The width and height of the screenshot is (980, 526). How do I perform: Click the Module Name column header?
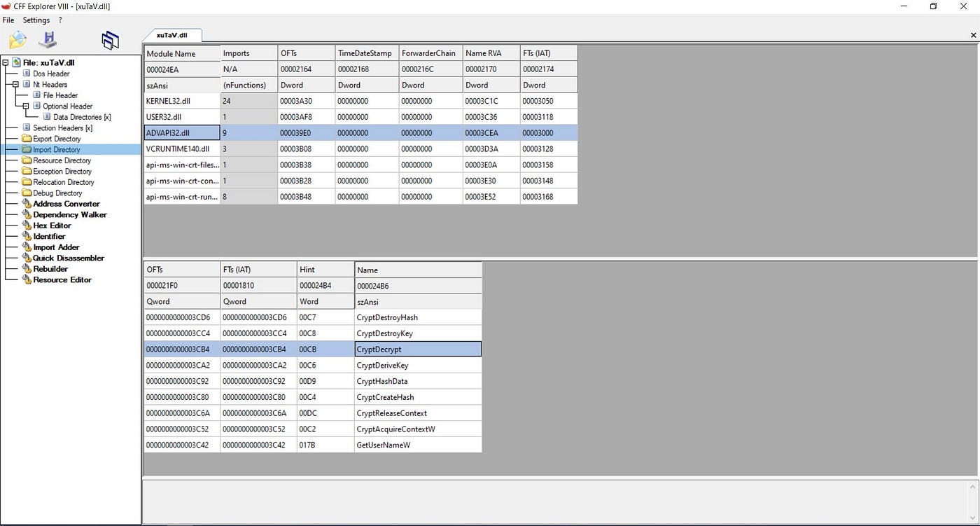click(182, 53)
